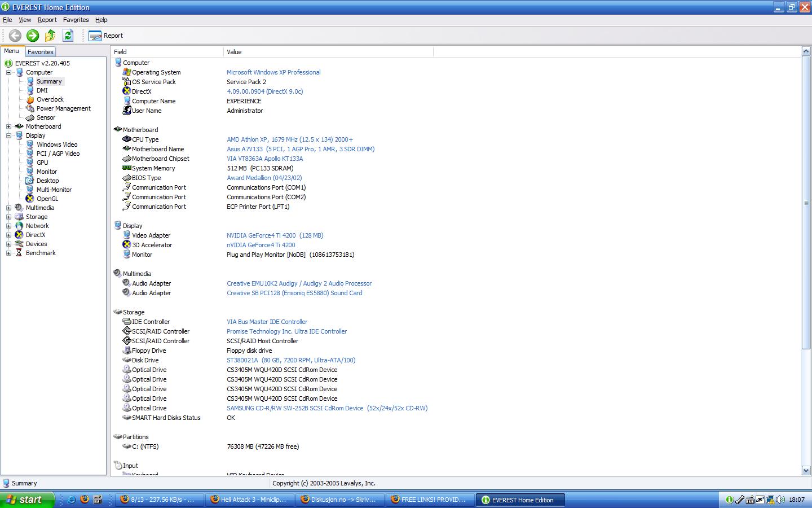Open the Report wizard button
Screen dimensions: 812x508
pos(105,36)
